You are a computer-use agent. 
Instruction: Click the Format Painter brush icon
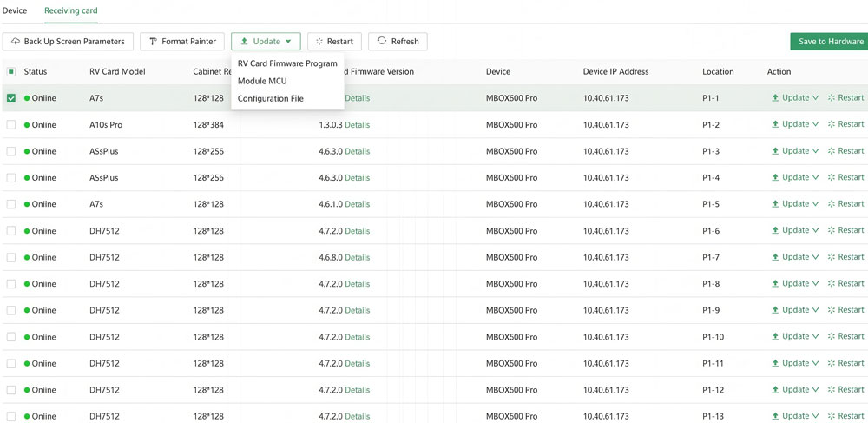[153, 42]
